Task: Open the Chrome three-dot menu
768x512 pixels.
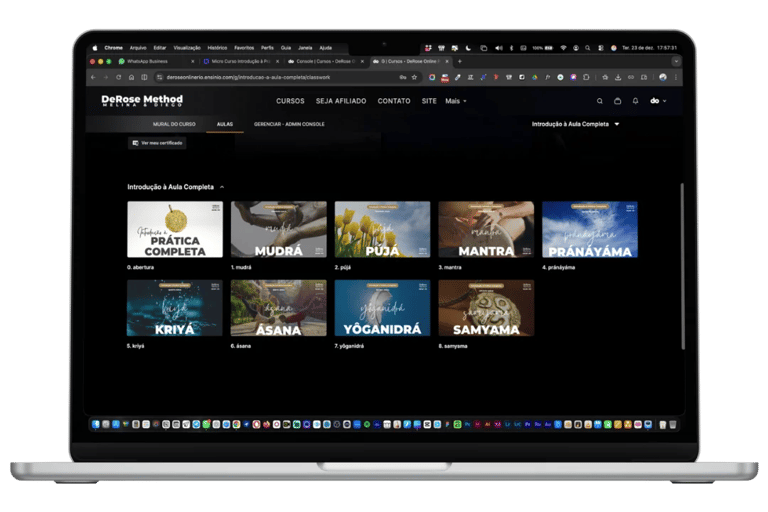Action: pyautogui.click(x=676, y=77)
